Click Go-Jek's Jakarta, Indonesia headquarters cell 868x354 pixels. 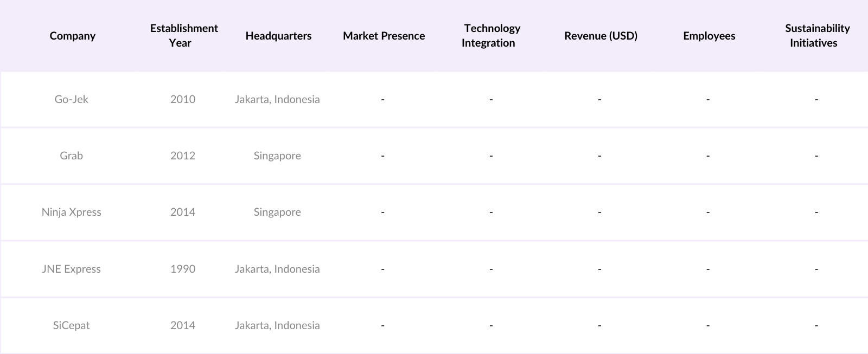[x=277, y=99]
